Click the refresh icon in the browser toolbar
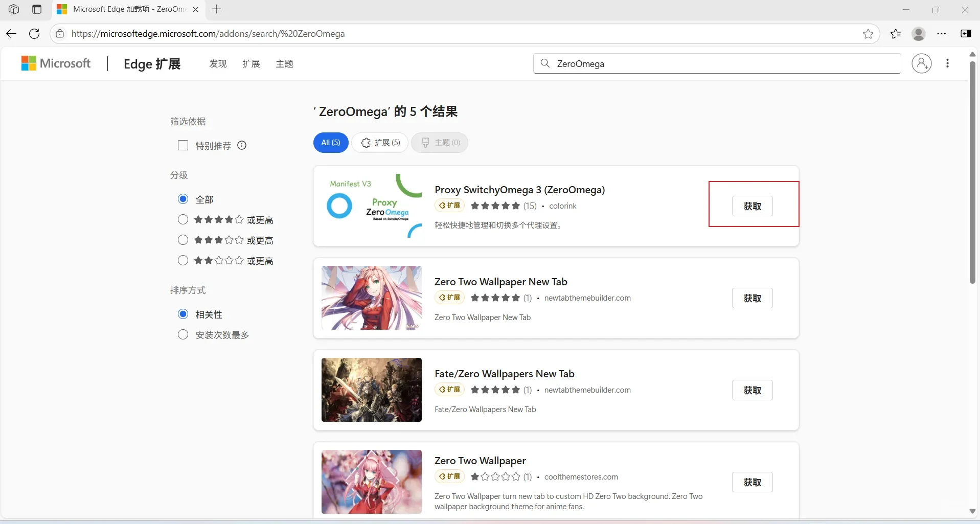The image size is (980, 524). 34,34
